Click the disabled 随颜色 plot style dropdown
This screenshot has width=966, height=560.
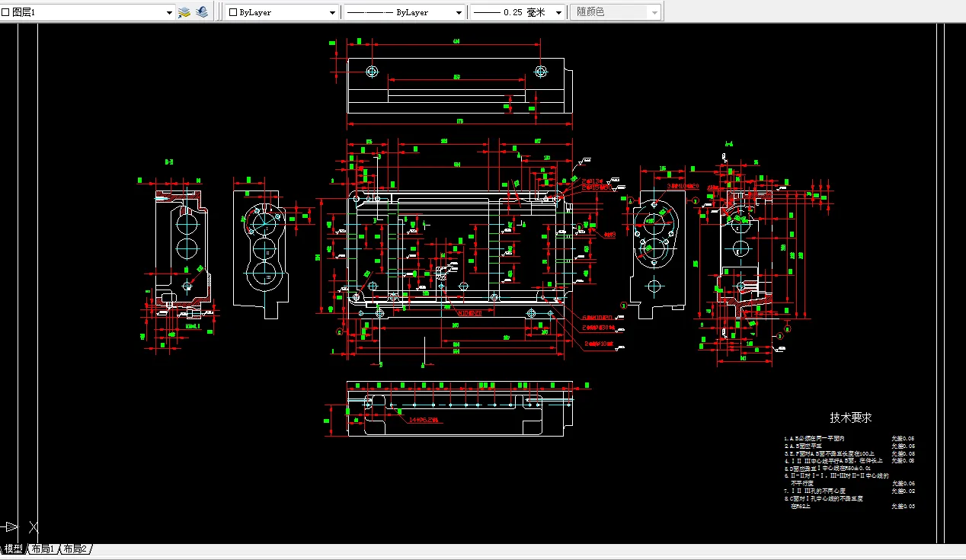click(x=616, y=12)
